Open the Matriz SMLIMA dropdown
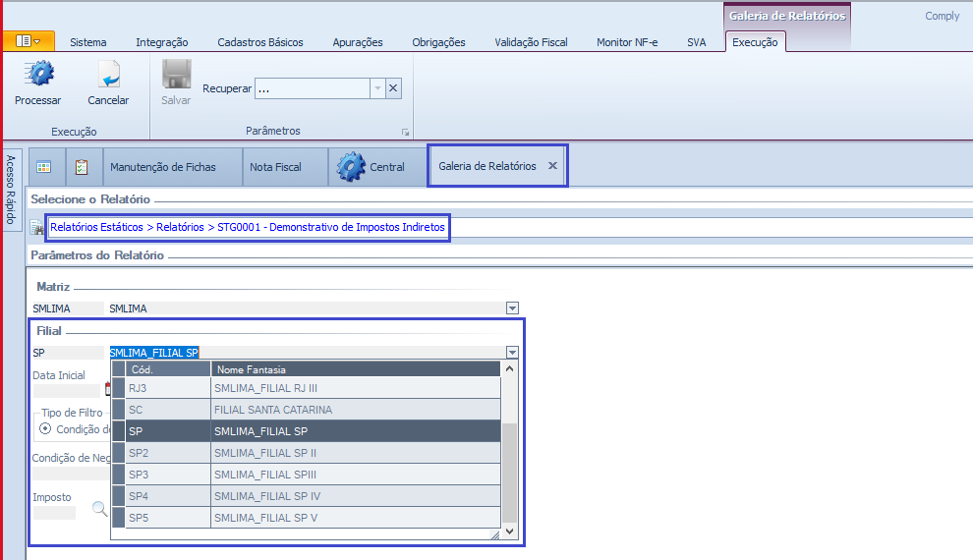 click(511, 308)
